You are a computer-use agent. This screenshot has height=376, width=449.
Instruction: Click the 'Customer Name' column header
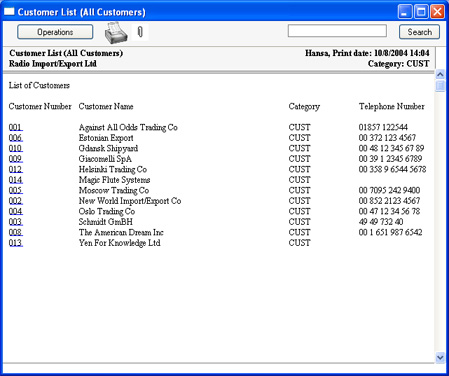coord(106,106)
